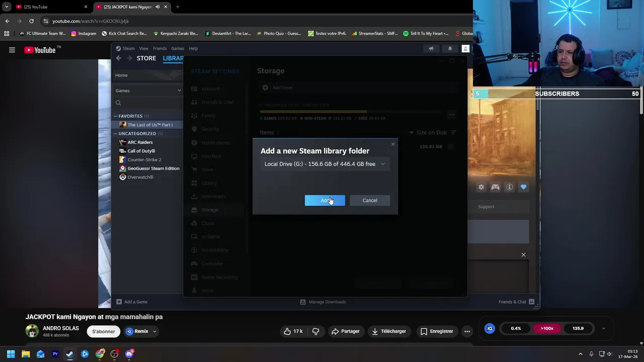Viewport: 644px width, 362px height.
Task: Select Call of Duty in the library
Action: pyautogui.click(x=141, y=151)
